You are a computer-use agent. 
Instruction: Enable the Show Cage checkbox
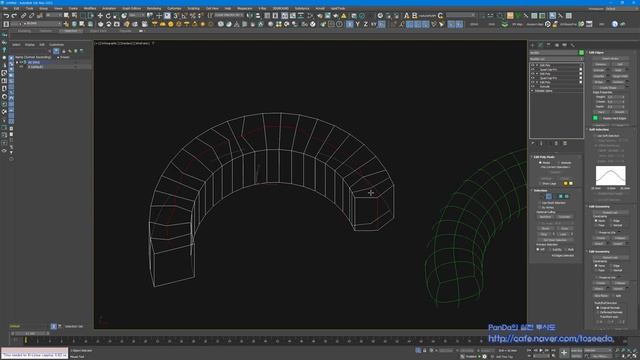click(540, 184)
